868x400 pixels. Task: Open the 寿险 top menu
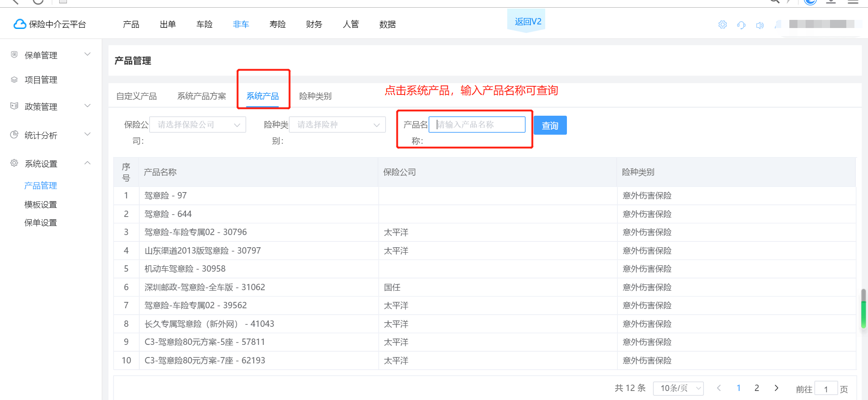(x=278, y=24)
